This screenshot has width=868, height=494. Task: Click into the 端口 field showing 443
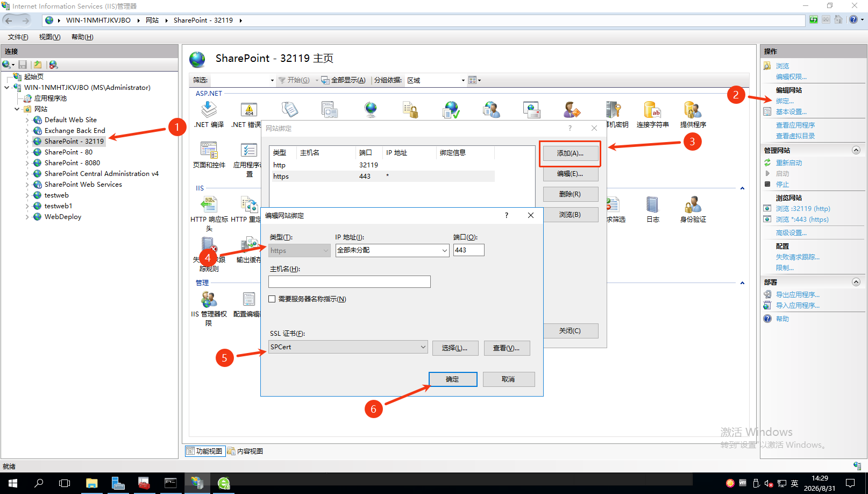pyautogui.click(x=468, y=250)
